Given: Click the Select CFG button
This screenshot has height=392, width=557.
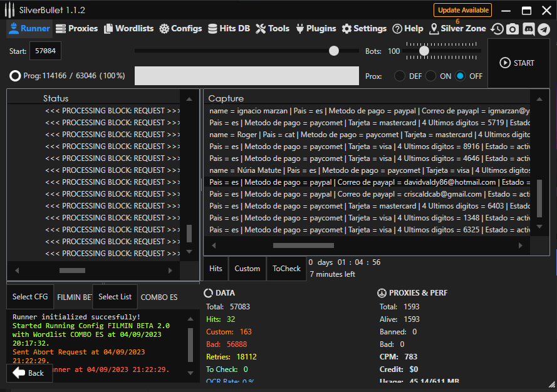Looking at the screenshot, I should [30, 296].
